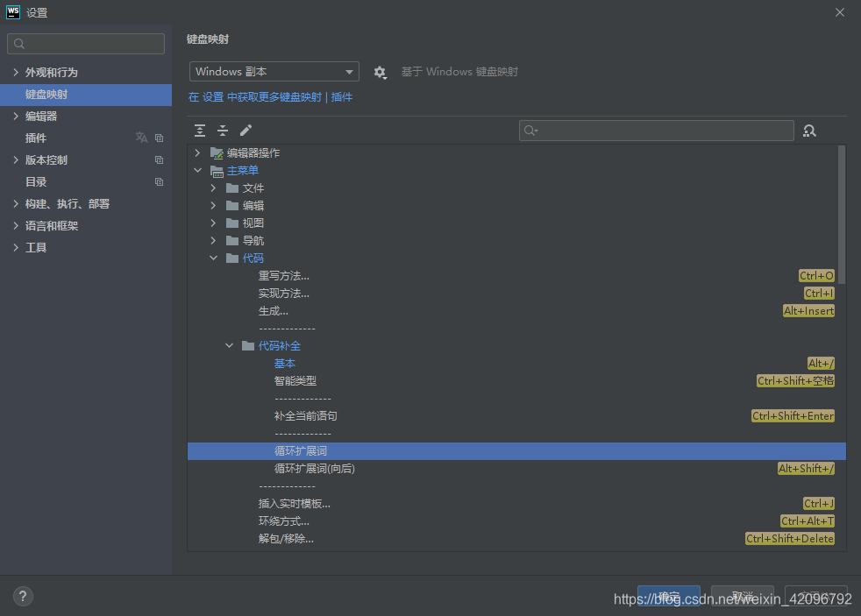The height and width of the screenshot is (616, 861).
Task: Click the keymap tree vertical scrollbar
Action: click(x=841, y=214)
